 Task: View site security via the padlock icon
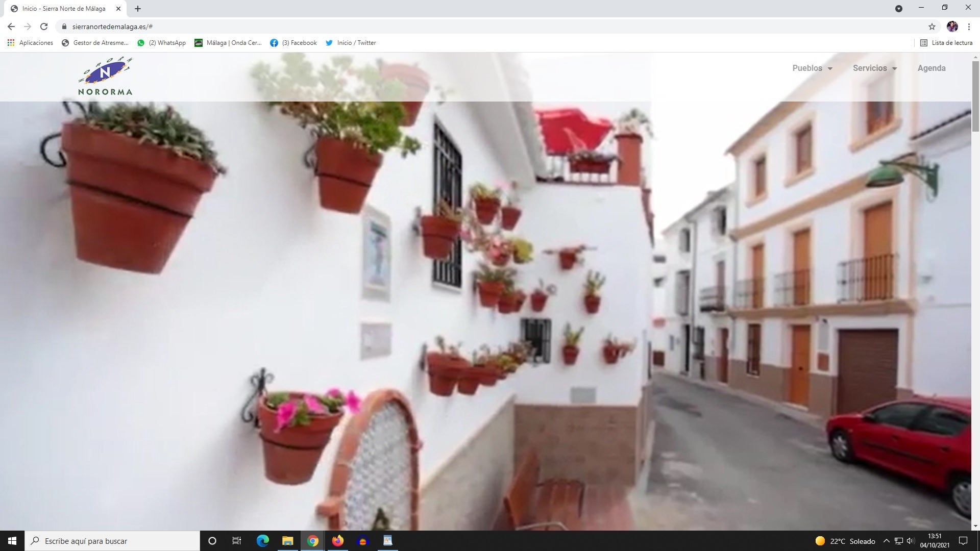coord(64,26)
